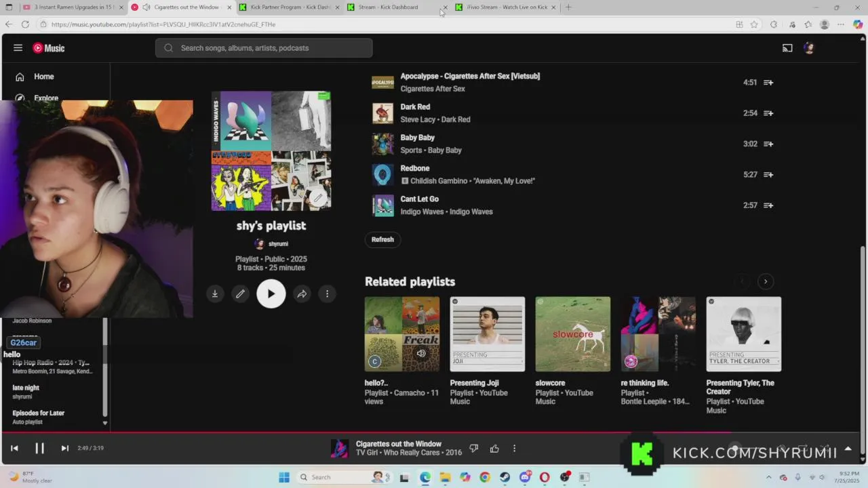The height and width of the screenshot is (488, 868).
Task: Click the browser address bar URL
Action: (x=163, y=24)
